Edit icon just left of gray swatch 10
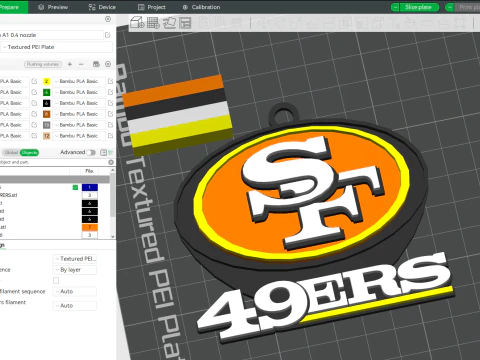The height and width of the screenshot is (360, 480). pyautogui.click(x=34, y=125)
